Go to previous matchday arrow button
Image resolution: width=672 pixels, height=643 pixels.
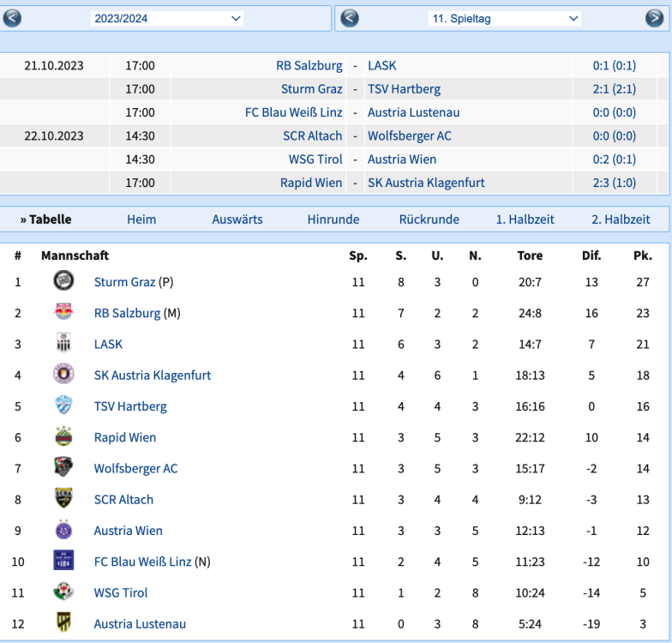coord(350,18)
